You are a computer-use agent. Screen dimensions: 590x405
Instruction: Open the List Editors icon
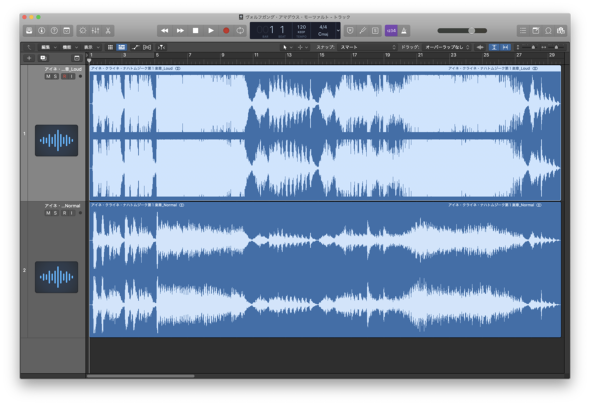coord(523,30)
